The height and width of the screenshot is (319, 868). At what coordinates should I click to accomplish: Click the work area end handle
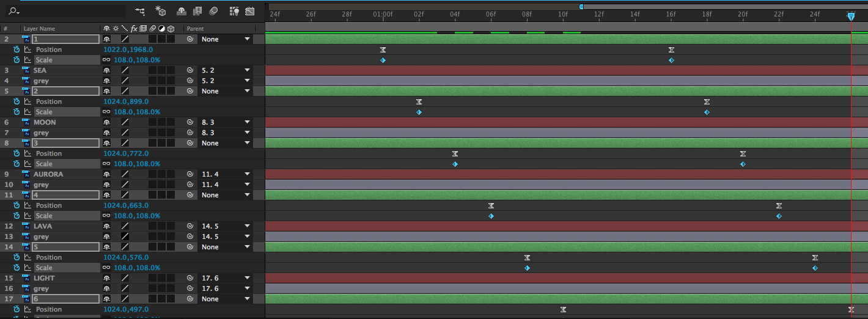(581, 7)
